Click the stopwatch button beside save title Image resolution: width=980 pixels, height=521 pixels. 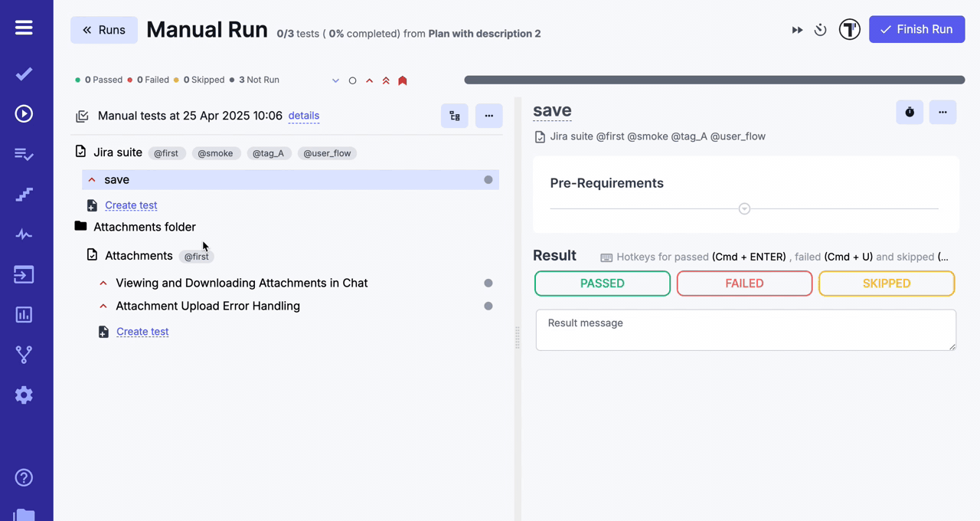[910, 112]
